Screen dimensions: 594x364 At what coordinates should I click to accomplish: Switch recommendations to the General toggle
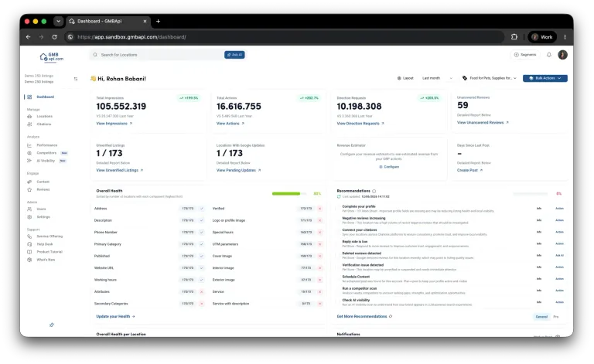point(541,317)
